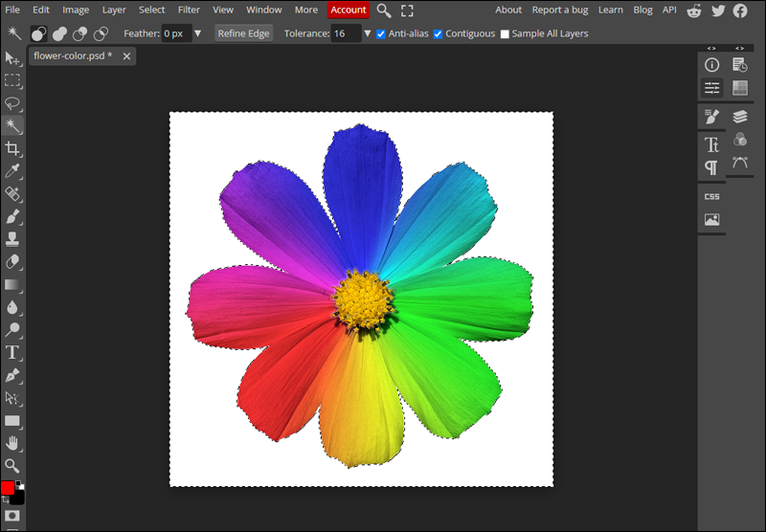Select the Clone Stamp tool
This screenshot has width=766, height=532.
click(x=12, y=239)
